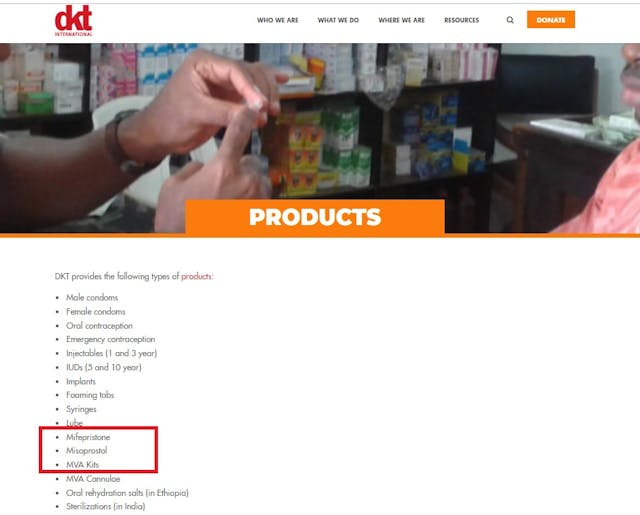Click Sterilizations (in India) entry
The width and height of the screenshot is (640, 515).
(106, 506)
